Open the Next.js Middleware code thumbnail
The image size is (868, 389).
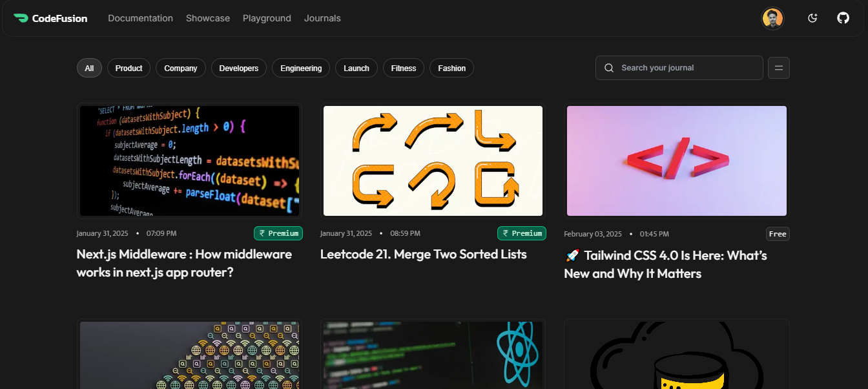click(x=189, y=161)
